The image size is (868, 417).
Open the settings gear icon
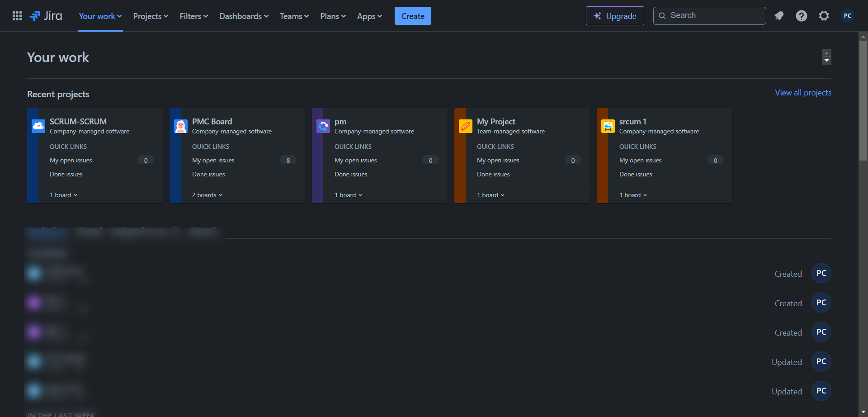[x=824, y=16]
